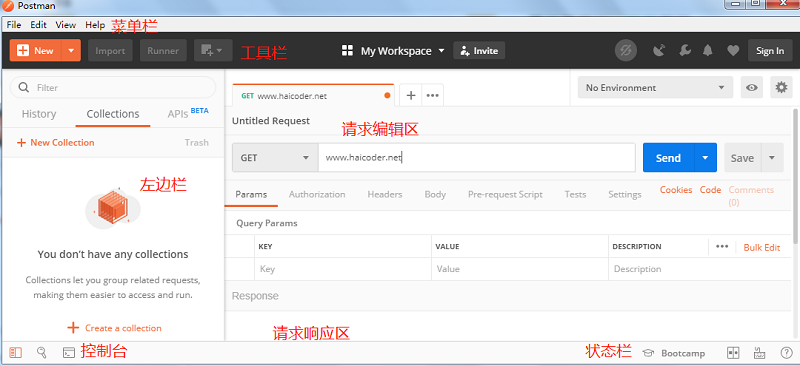Click the request URL input field
800x366 pixels.
[x=477, y=158]
